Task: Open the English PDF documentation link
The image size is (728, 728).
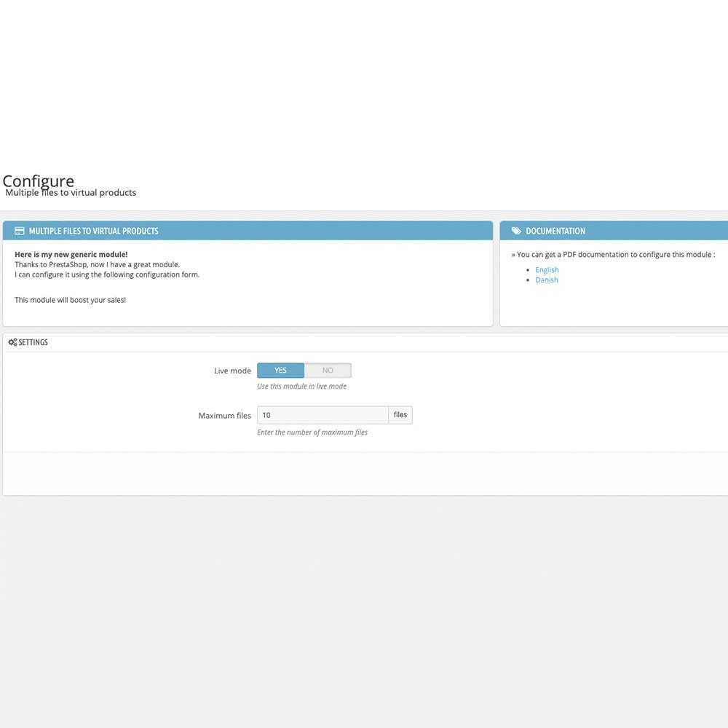Action: [547, 270]
